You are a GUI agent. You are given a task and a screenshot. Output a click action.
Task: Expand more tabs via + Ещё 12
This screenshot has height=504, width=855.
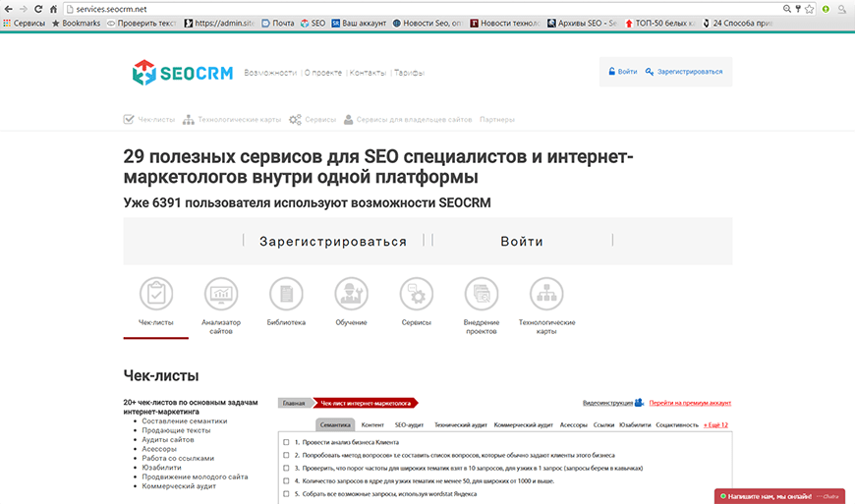716,425
